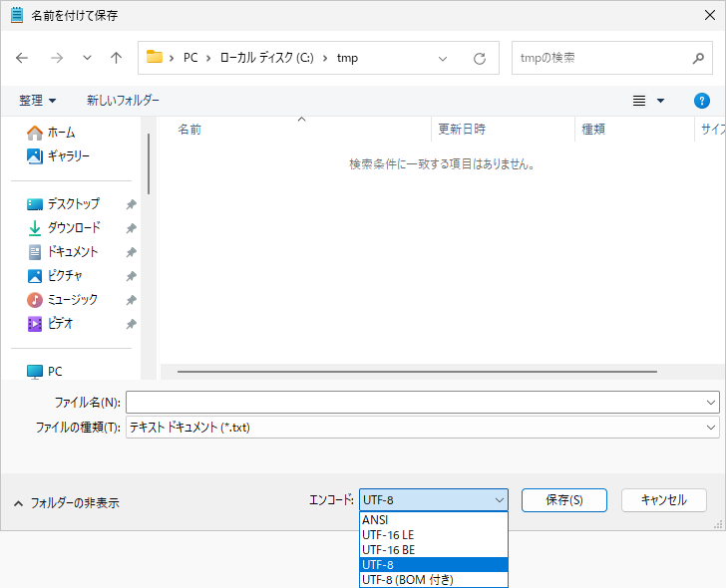Select ダウンロード folder in sidebar
The width and height of the screenshot is (726, 588).
click(73, 228)
